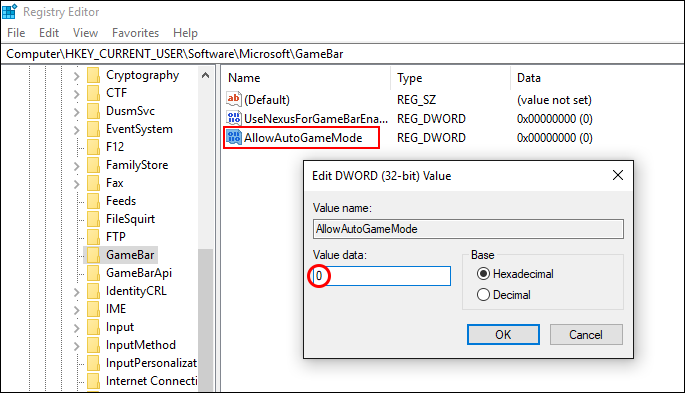685x393 pixels.
Task: Select the FileSquirt folder icon
Action: (93, 219)
